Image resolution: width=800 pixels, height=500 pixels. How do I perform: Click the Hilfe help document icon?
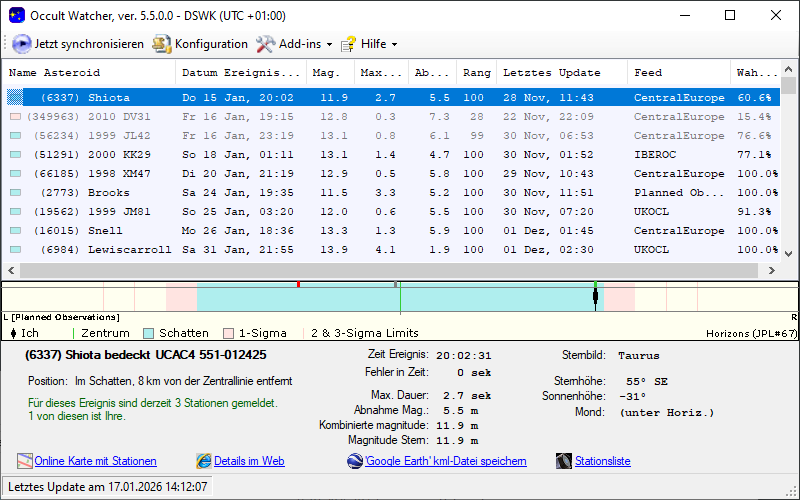click(x=348, y=44)
